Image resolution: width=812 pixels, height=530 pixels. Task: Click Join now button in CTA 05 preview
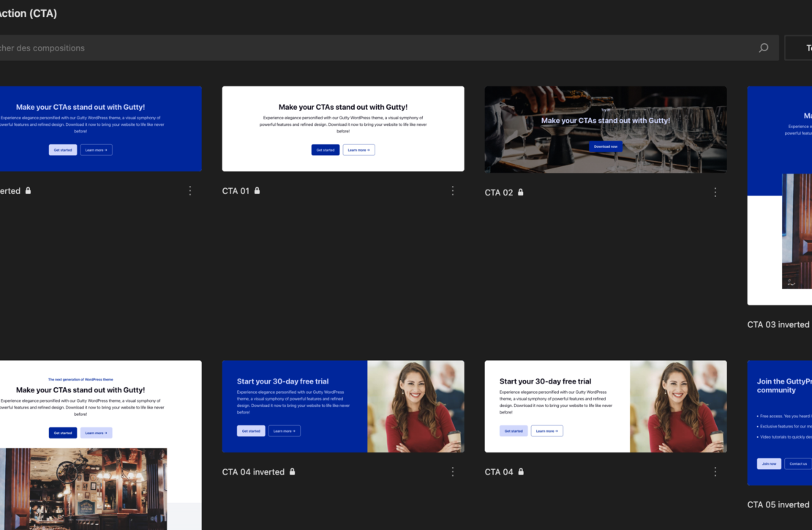[x=769, y=463]
